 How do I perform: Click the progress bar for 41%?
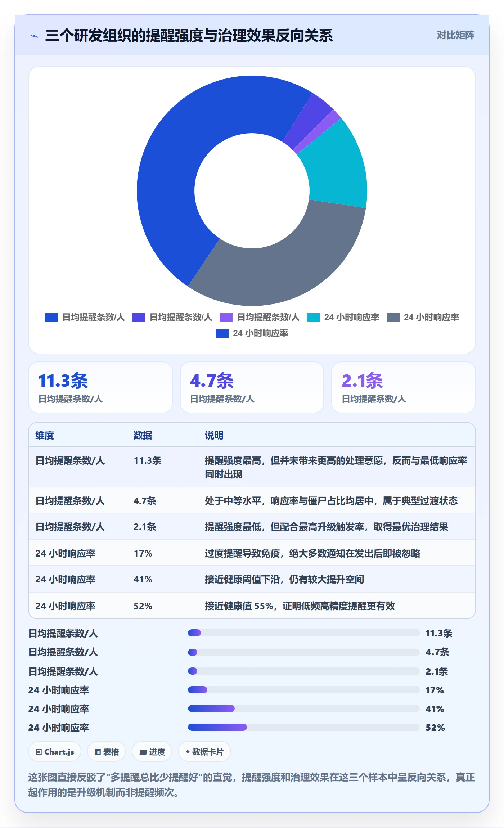(x=303, y=708)
